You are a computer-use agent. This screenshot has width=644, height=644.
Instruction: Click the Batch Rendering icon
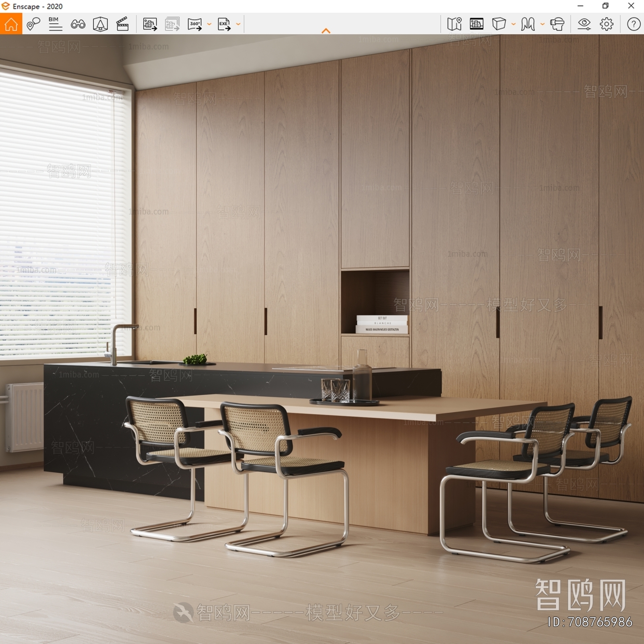172,24
